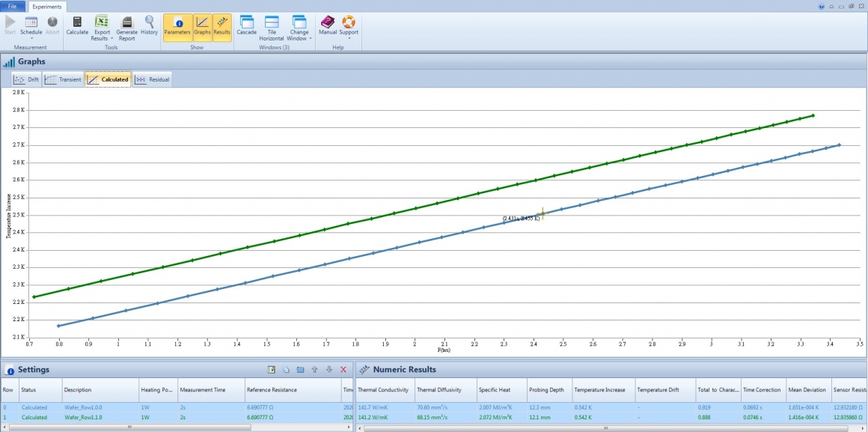
Task: Click the Settings horizontal scrollbar thumb
Action: point(129,427)
